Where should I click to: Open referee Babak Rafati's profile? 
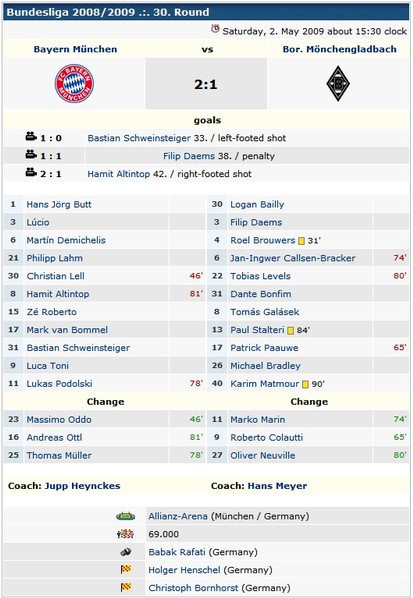[177, 552]
